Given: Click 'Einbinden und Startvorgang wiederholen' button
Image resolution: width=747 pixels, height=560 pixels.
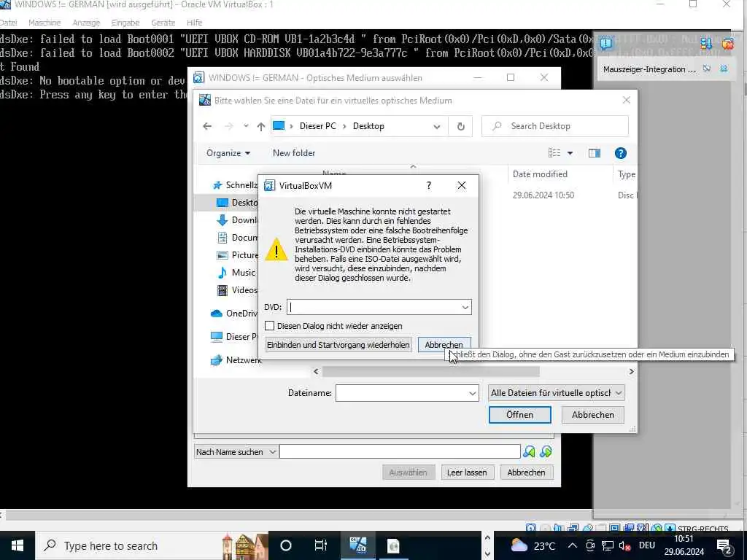Looking at the screenshot, I should click(338, 345).
